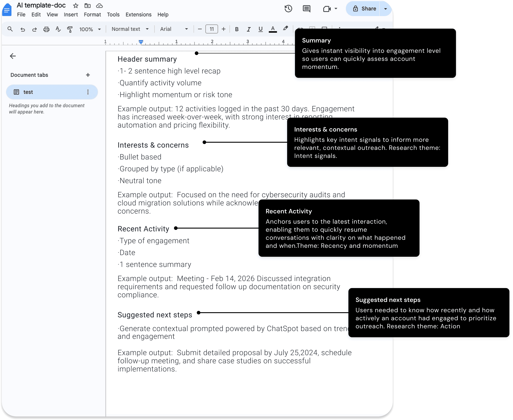
Task: Select the paint format roller icon
Action: [70, 29]
